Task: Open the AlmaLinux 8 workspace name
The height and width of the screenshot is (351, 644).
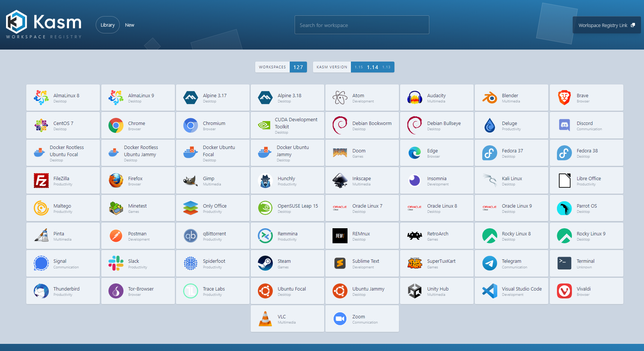Action: click(x=66, y=95)
